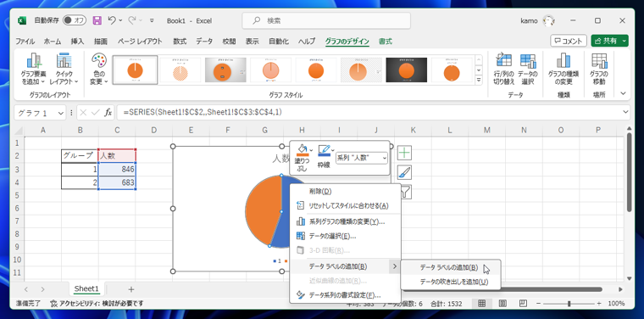
Task: Click the Outline (枠線) pen icon
Action: pos(324,150)
